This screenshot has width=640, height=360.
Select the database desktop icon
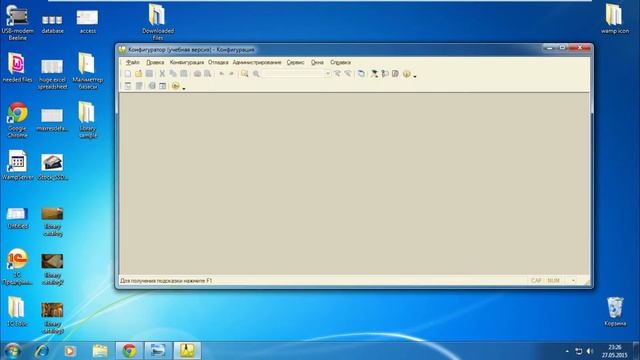point(52,24)
